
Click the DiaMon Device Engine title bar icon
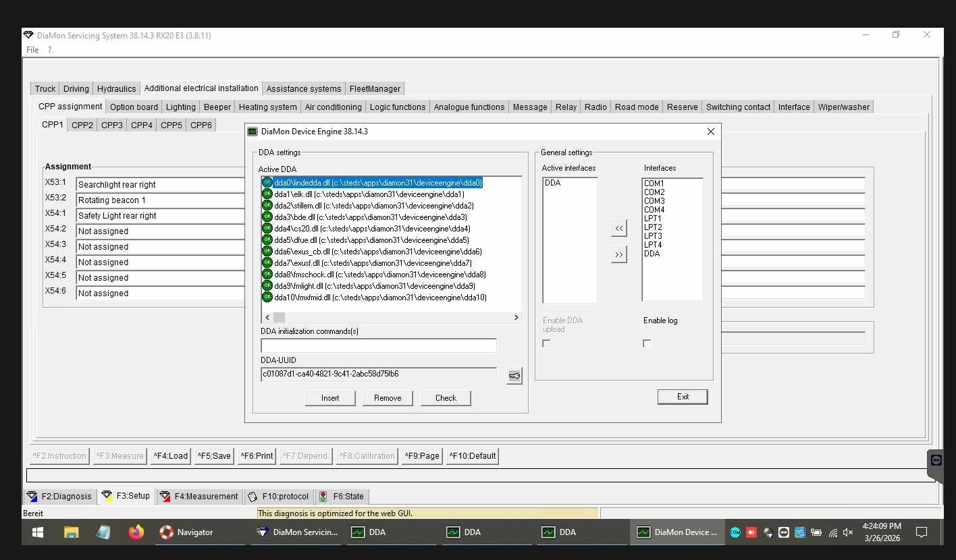click(x=253, y=132)
